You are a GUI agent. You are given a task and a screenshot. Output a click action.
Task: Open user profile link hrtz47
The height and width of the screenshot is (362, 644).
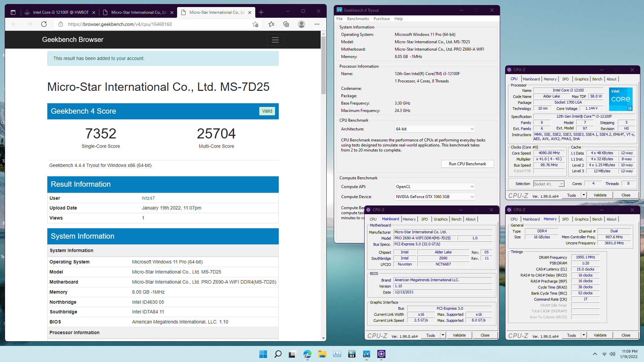148,198
